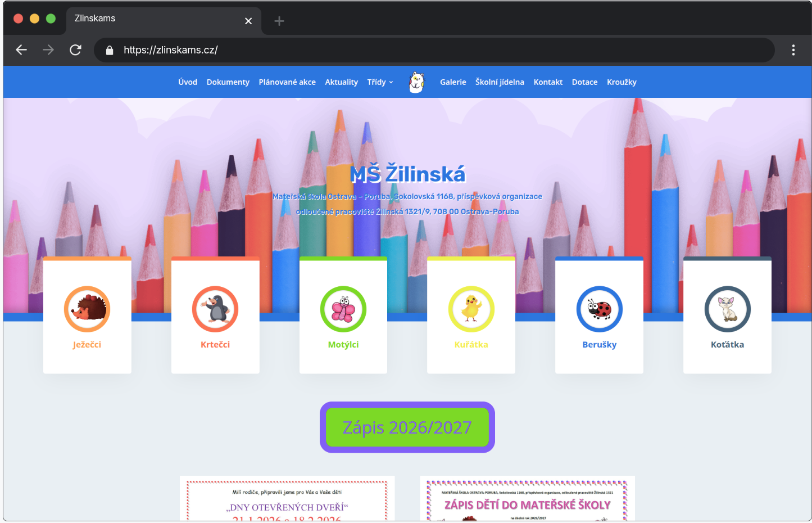The image size is (812, 523).
Task: Open the Kontakt link
Action: (x=548, y=82)
